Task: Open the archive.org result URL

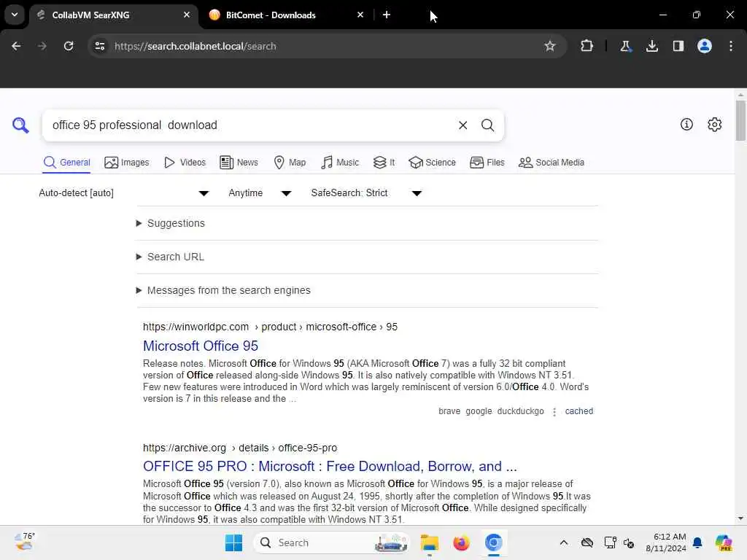Action: (x=239, y=448)
